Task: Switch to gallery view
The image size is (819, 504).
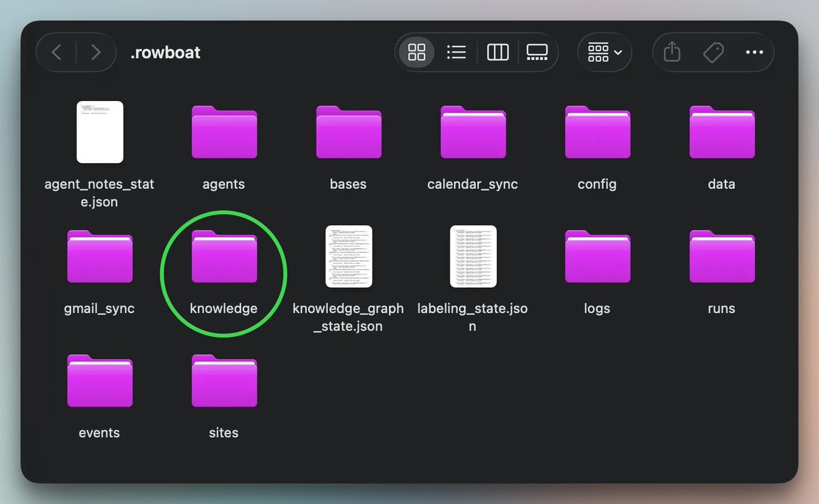Action: click(537, 52)
